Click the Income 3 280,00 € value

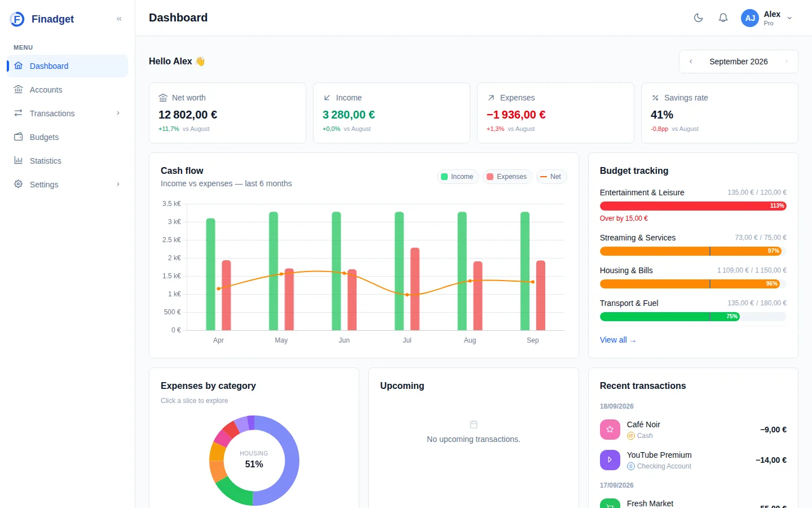click(348, 115)
